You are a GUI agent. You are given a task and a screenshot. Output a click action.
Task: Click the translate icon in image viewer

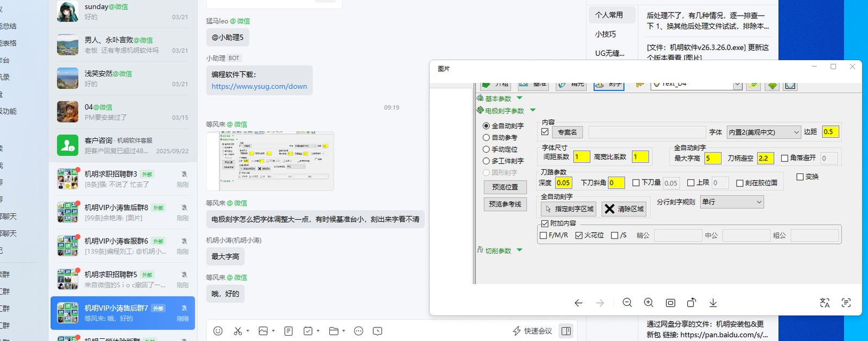[x=825, y=303]
